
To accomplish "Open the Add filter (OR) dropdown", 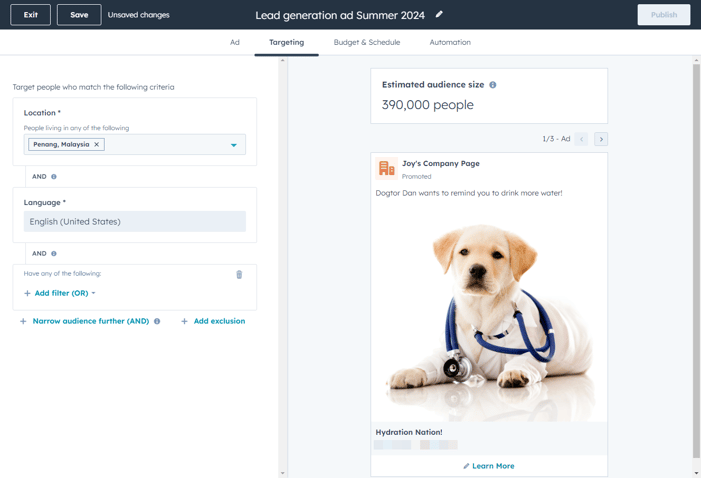I will (60, 293).
